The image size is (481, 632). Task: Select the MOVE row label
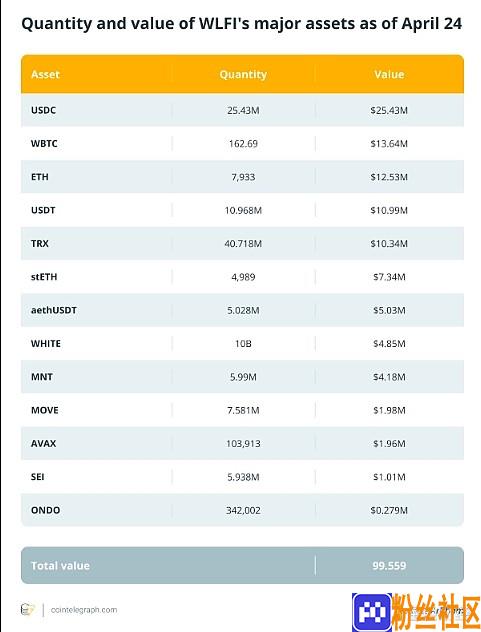pyautogui.click(x=44, y=410)
